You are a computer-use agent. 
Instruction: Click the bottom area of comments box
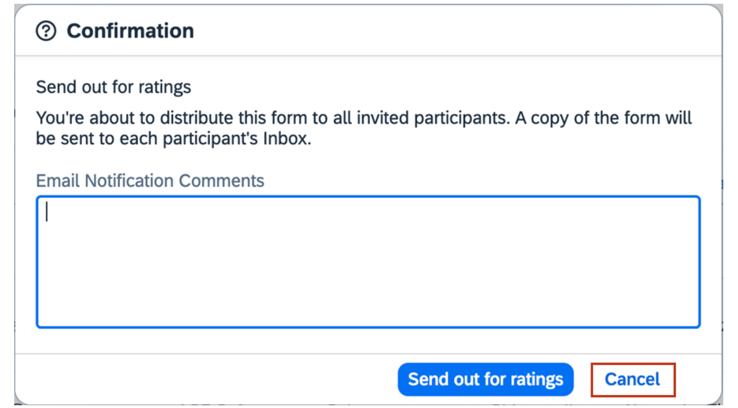click(x=368, y=310)
